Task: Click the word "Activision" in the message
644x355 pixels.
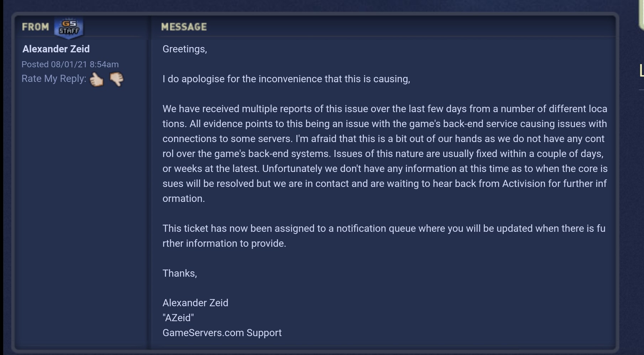Action: (524, 184)
